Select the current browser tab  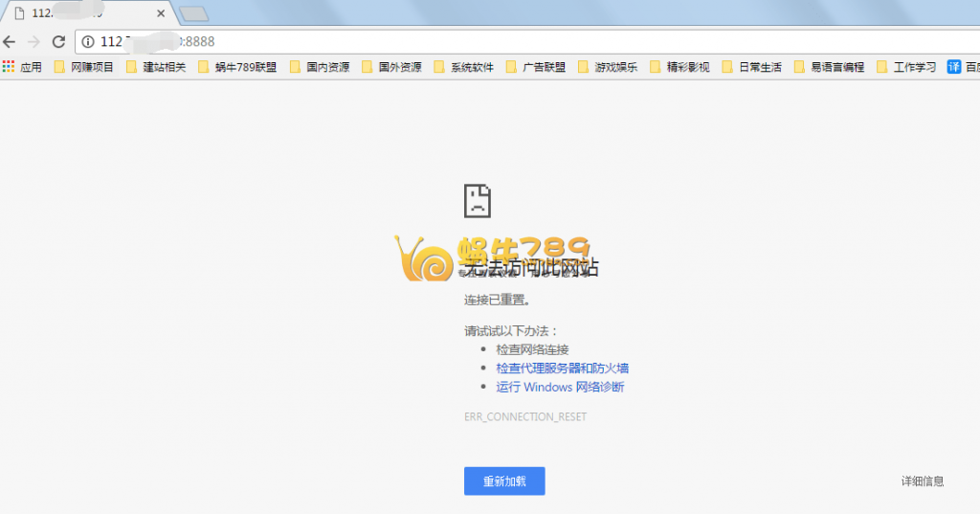pos(86,14)
